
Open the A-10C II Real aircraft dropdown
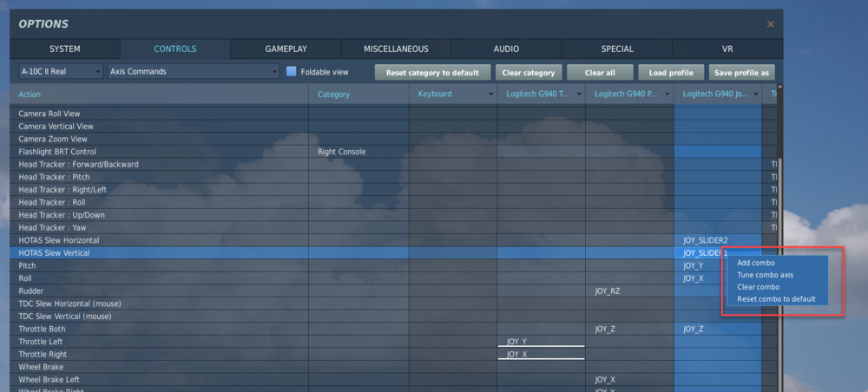point(61,71)
